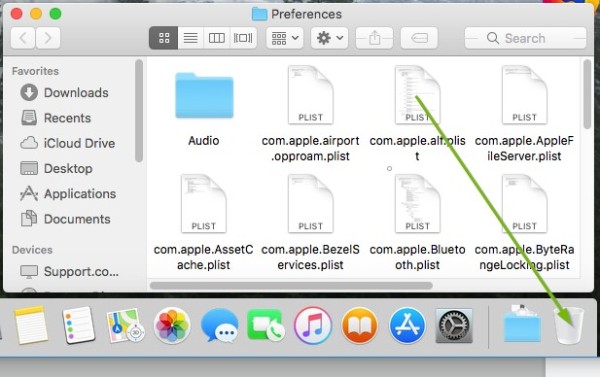Screen dimensions: 600x377
Task: Click the Share toolbar button
Action: [374, 38]
